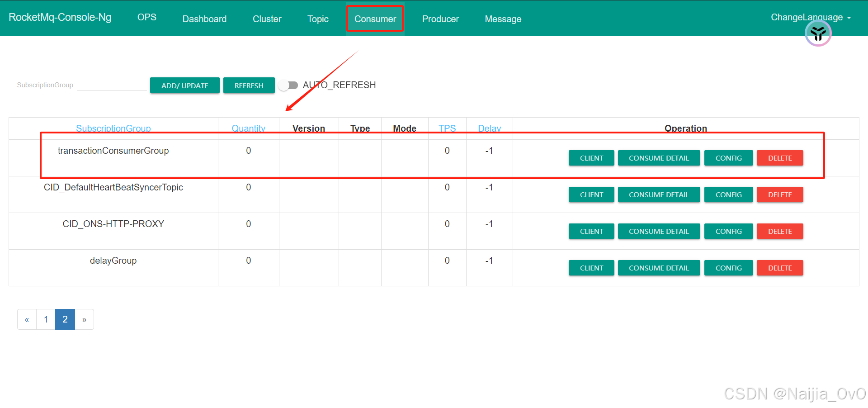The height and width of the screenshot is (408, 868).
Task: View CONSUME DETAIL for CID_DefaultHeartBeatSyncerTopic
Action: pos(659,195)
